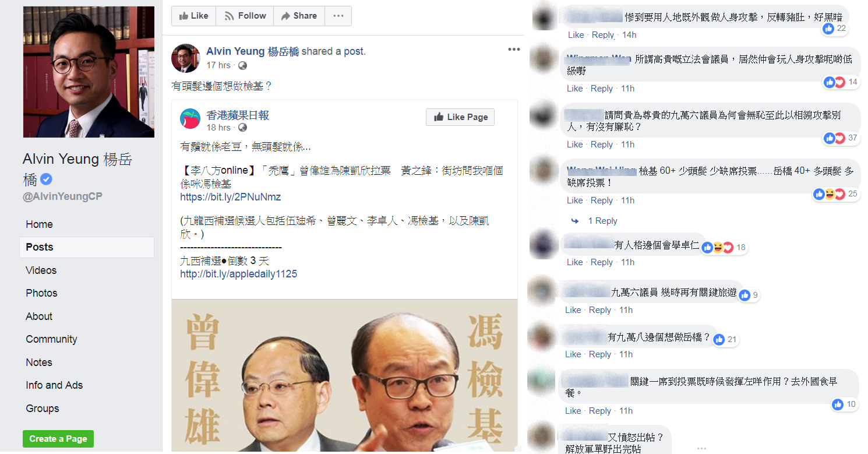Click the Apple Daily page logo avatar
The image size is (868, 454).
click(190, 119)
